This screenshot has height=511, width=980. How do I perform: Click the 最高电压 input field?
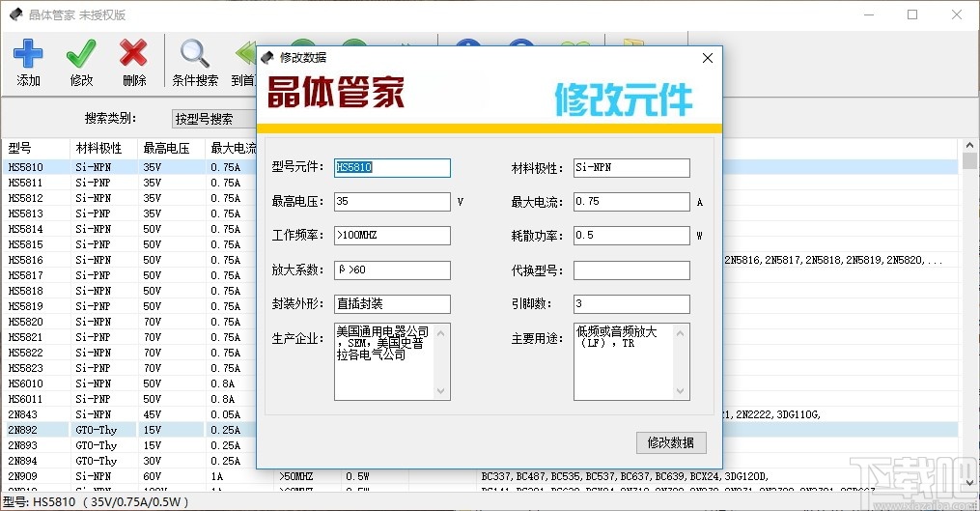[x=392, y=201]
